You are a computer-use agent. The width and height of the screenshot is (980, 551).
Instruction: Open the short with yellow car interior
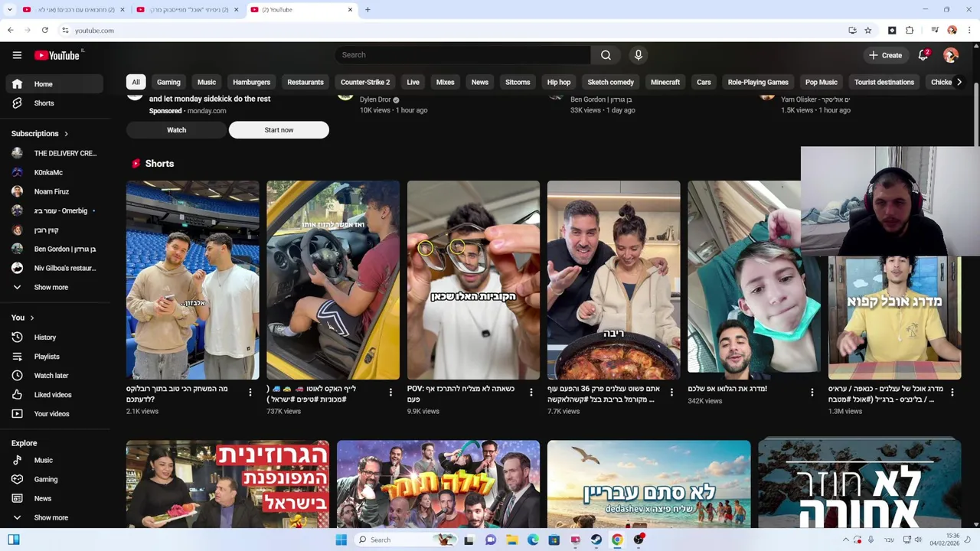coord(333,280)
